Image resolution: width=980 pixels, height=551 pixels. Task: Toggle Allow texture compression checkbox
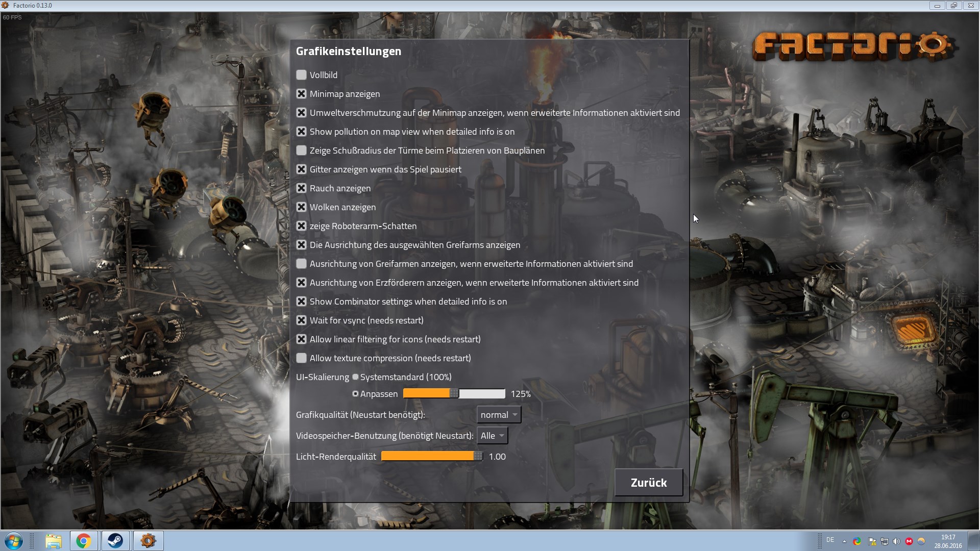(x=301, y=358)
